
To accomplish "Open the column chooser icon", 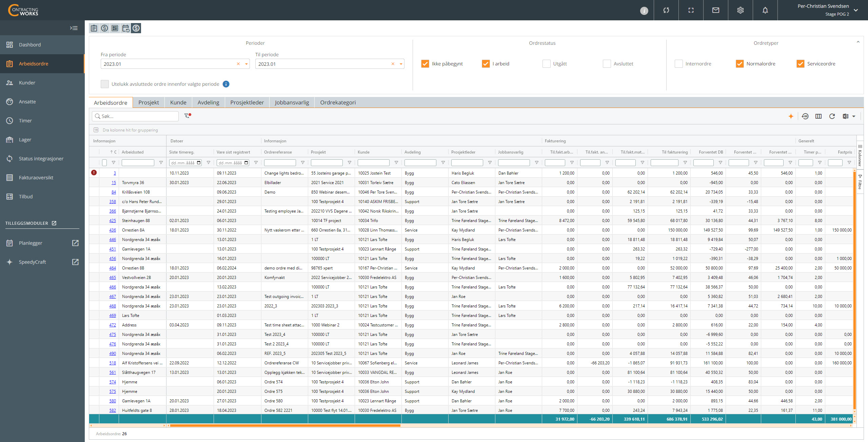I will coord(818,116).
